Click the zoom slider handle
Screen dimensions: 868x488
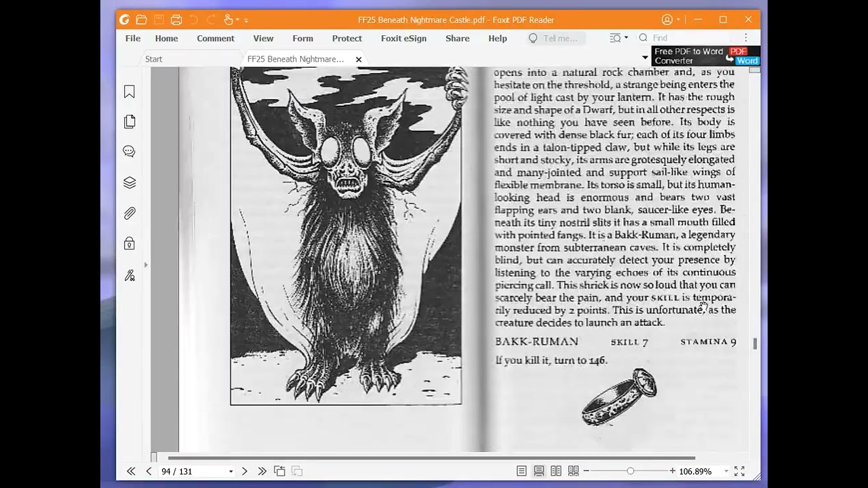tap(631, 471)
